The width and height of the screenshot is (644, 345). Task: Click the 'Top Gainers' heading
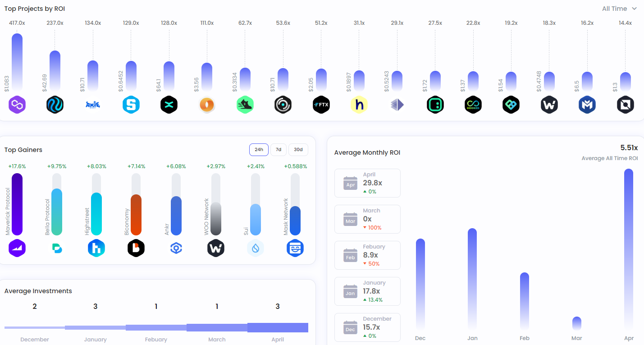point(23,150)
